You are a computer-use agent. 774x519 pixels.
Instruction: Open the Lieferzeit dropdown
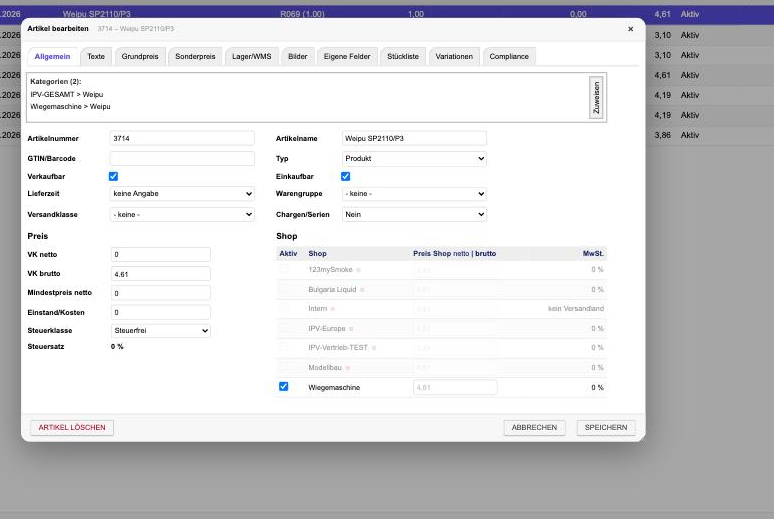click(182, 194)
